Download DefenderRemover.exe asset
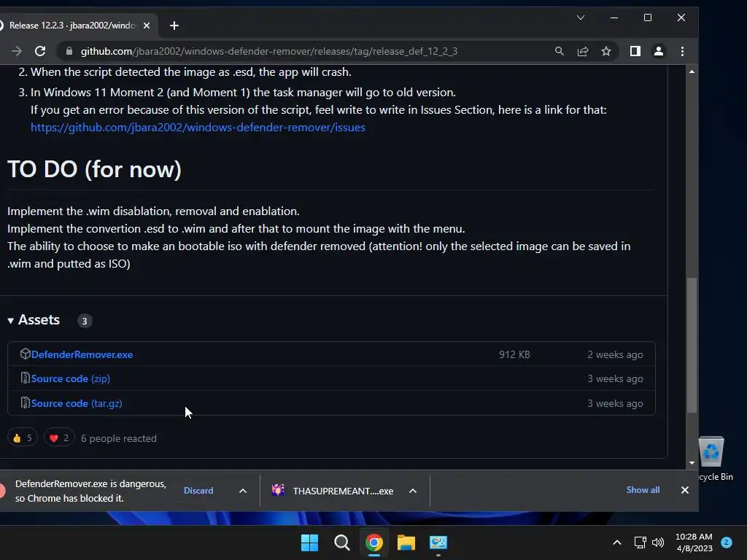 82,354
